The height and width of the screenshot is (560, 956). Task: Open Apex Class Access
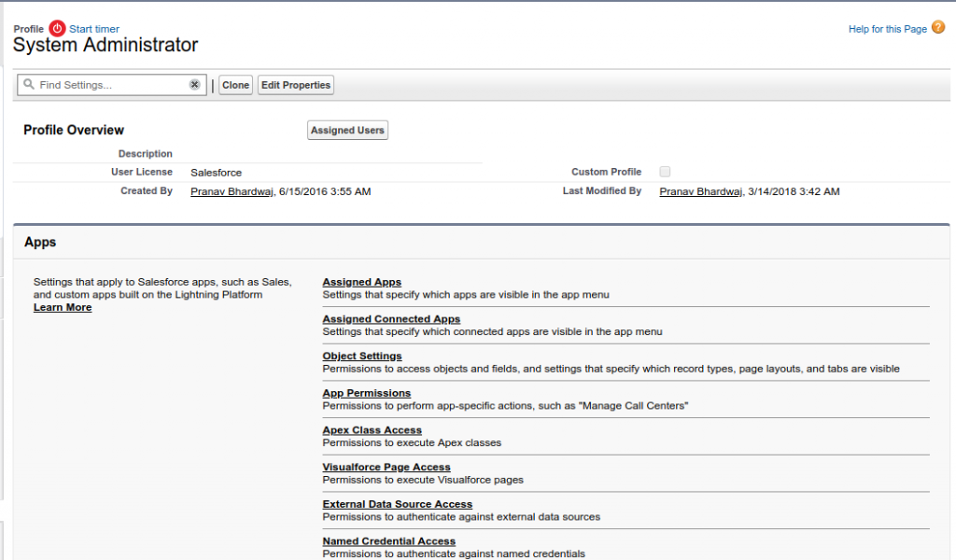click(372, 429)
